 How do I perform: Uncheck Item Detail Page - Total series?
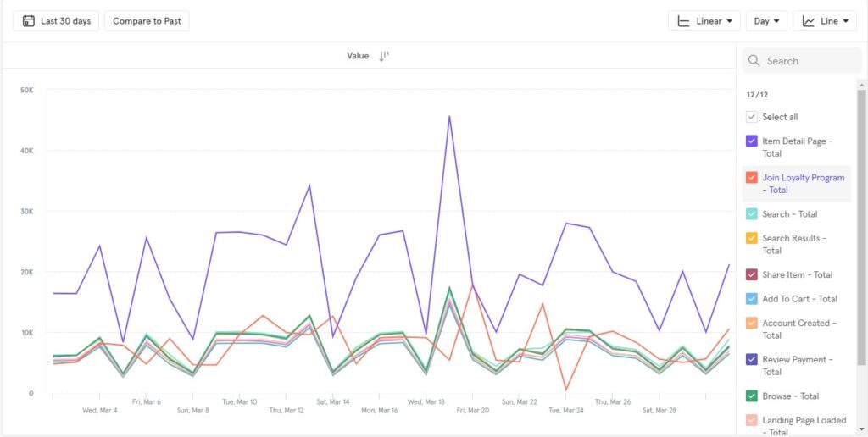pyautogui.click(x=751, y=141)
